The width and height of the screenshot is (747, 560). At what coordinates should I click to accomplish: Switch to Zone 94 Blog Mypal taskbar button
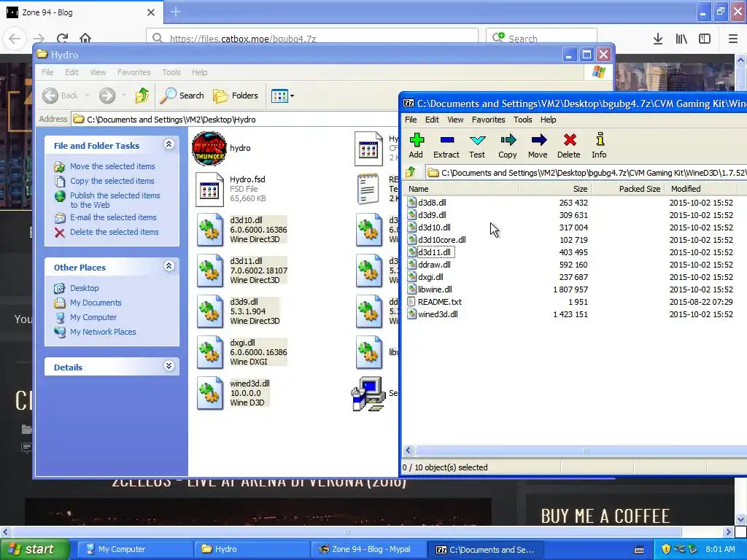point(368,550)
